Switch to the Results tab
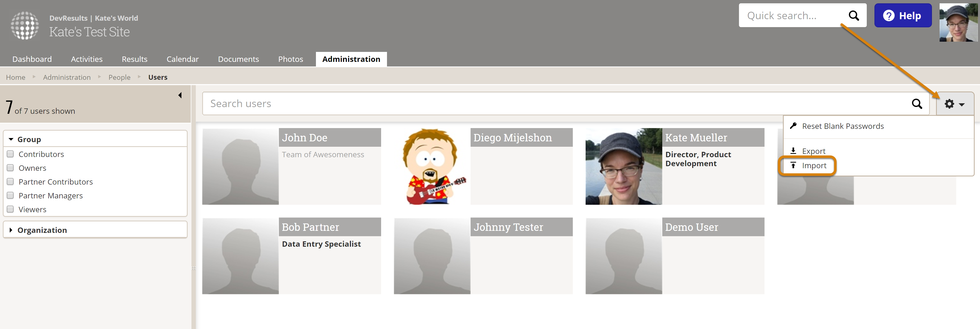The height and width of the screenshot is (329, 980). click(x=134, y=59)
